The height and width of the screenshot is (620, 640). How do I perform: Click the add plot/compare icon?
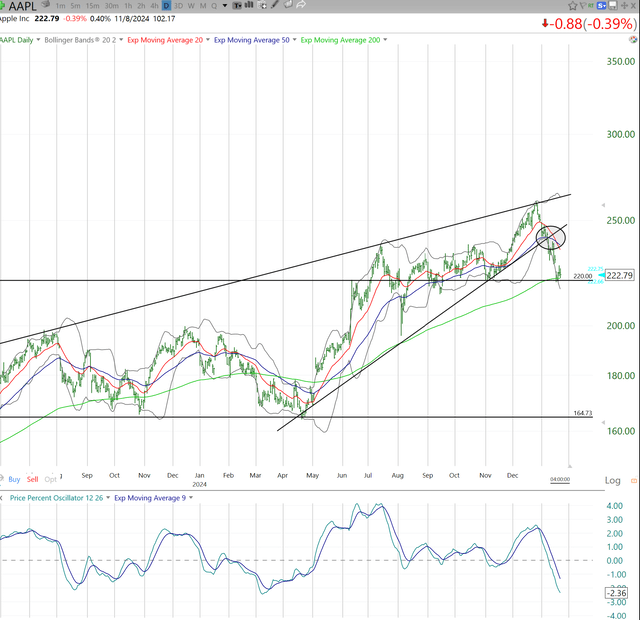262,5
